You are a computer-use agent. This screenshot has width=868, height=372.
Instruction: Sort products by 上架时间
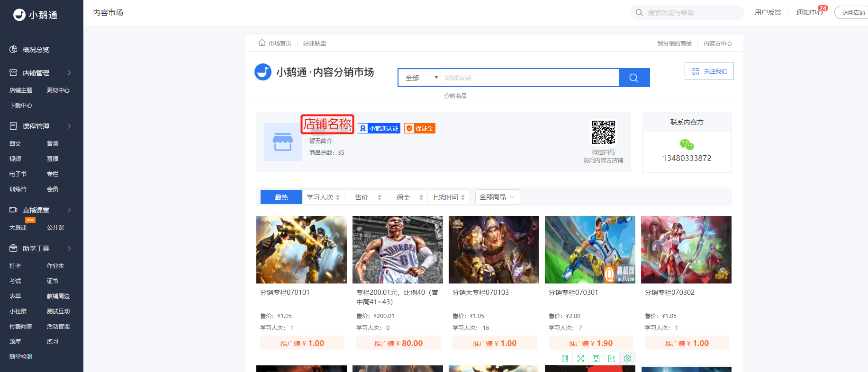coord(448,197)
